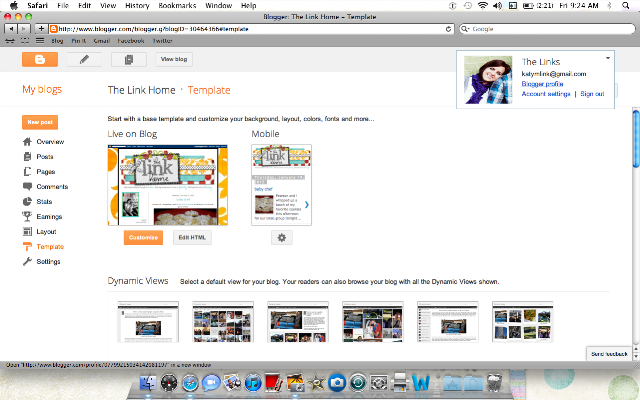Select the first Dynamic Views thumbnail
The image size is (640, 400).
pos(148,322)
